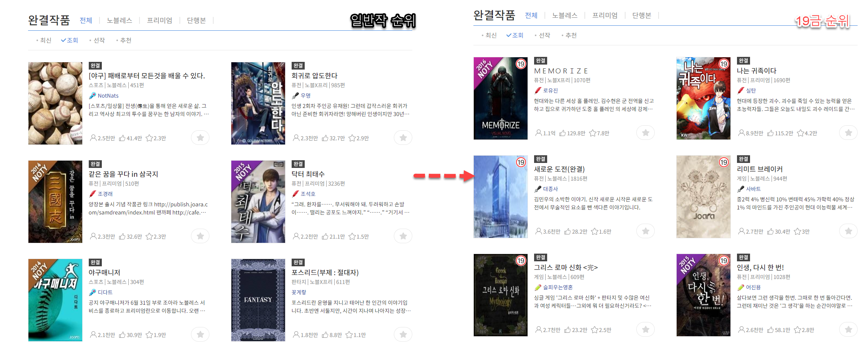868x352 pixels.
Task: Click the favorite star icon for 회귀로 압도한다
Action: 403,138
